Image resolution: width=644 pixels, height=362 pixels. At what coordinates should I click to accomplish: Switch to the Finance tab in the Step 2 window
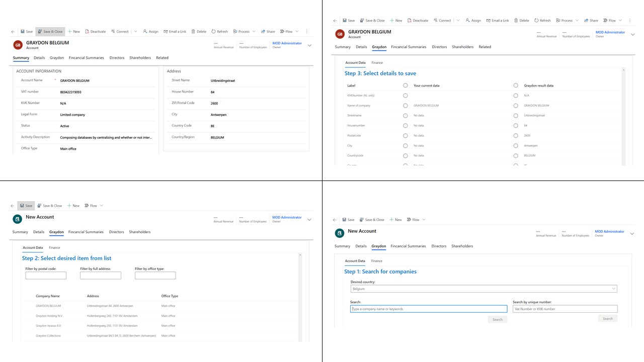coord(54,248)
